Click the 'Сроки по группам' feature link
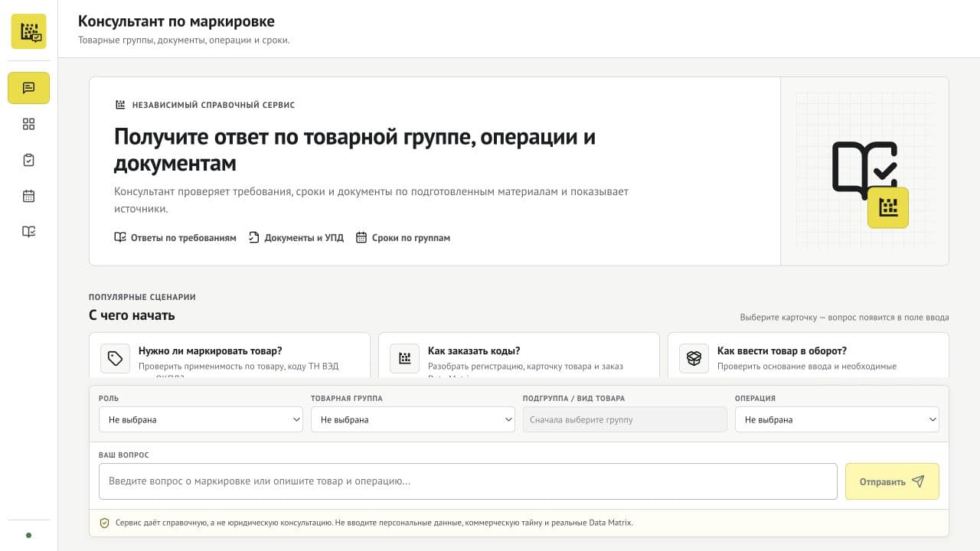Viewport: 980px width, 551px height. pyautogui.click(x=403, y=238)
